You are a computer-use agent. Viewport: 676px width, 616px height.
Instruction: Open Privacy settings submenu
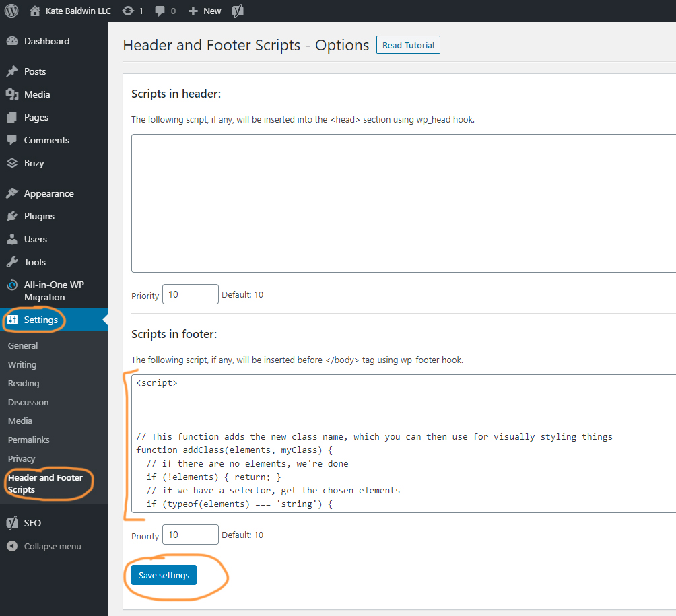click(x=21, y=459)
